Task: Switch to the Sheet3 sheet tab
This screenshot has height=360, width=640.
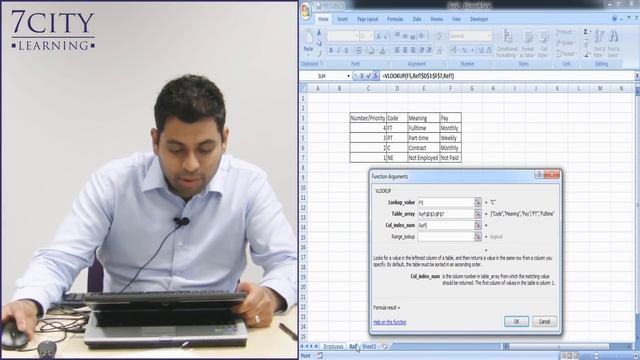Action: click(x=369, y=347)
